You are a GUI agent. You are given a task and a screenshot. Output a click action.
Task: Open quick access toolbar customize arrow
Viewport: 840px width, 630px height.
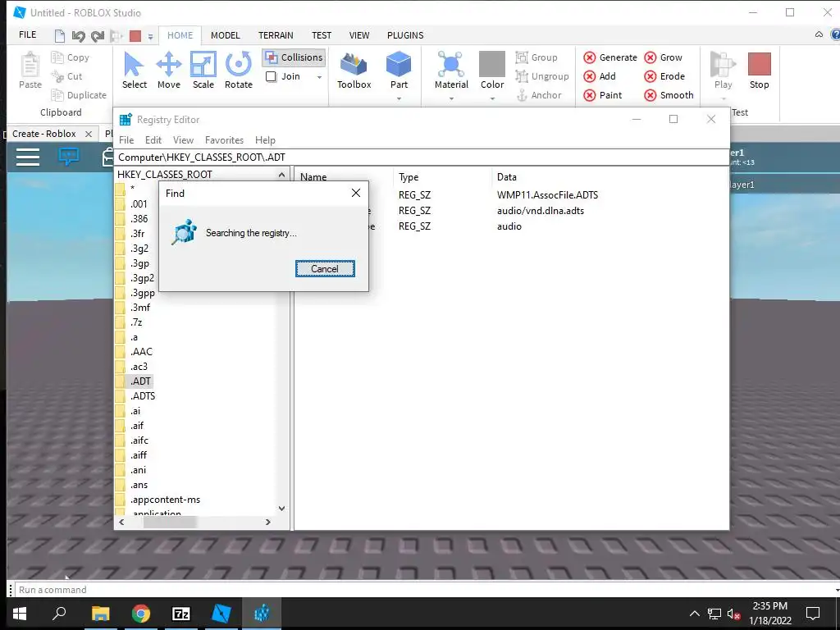pyautogui.click(x=151, y=36)
